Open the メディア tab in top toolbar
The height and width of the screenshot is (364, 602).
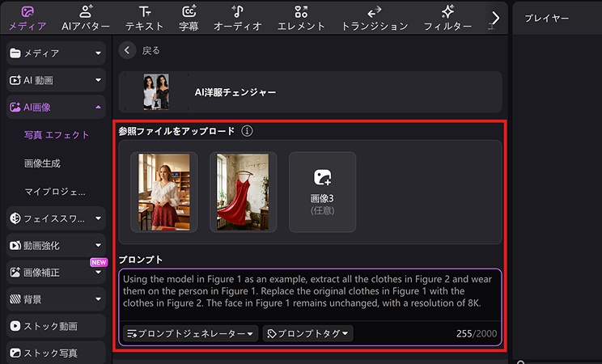(x=28, y=18)
